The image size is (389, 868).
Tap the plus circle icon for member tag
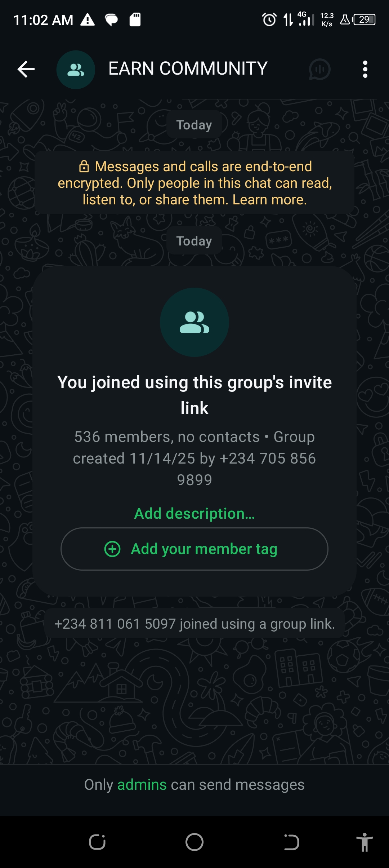[x=112, y=549]
